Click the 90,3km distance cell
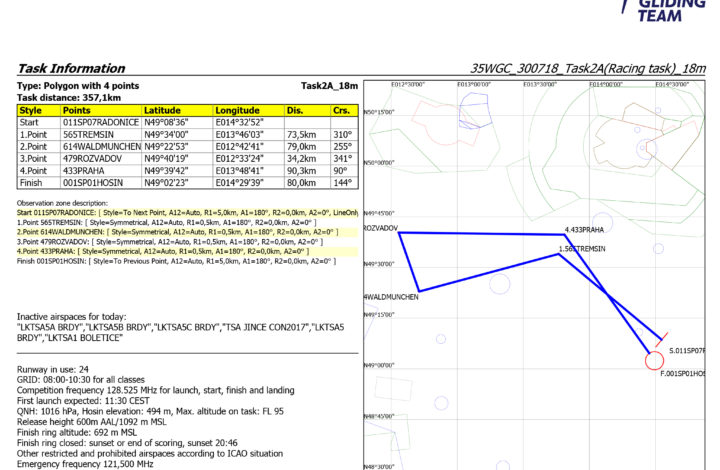720x470 pixels. click(x=304, y=169)
